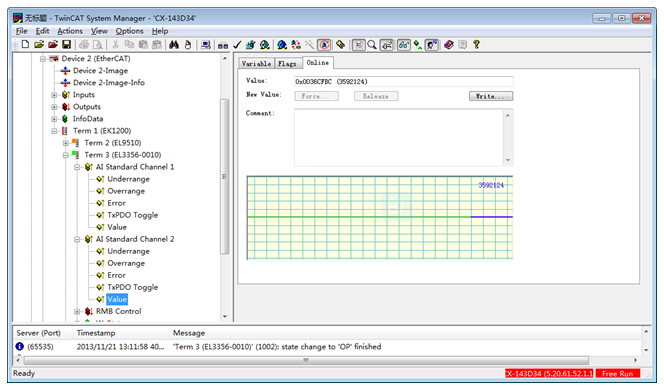Image resolution: width=664 pixels, height=387 pixels.
Task: Click the tree panel vertical scrollbar thumb
Action: (224, 176)
